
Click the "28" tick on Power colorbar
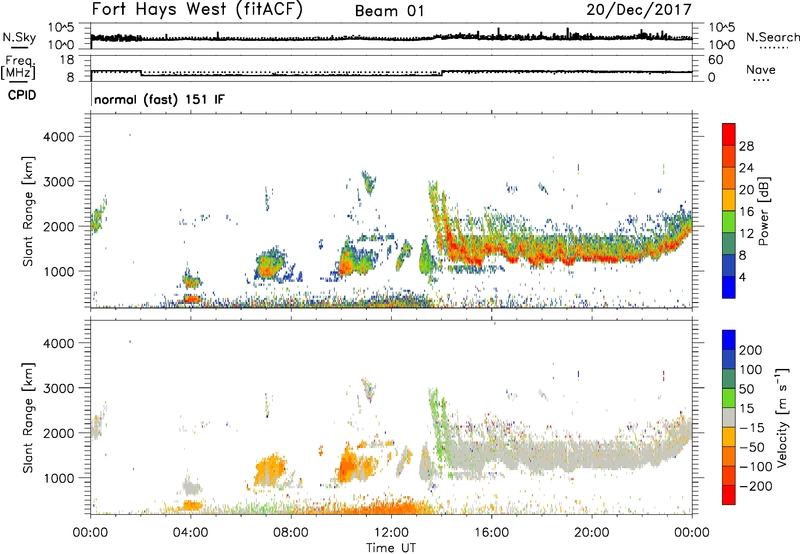click(x=746, y=146)
